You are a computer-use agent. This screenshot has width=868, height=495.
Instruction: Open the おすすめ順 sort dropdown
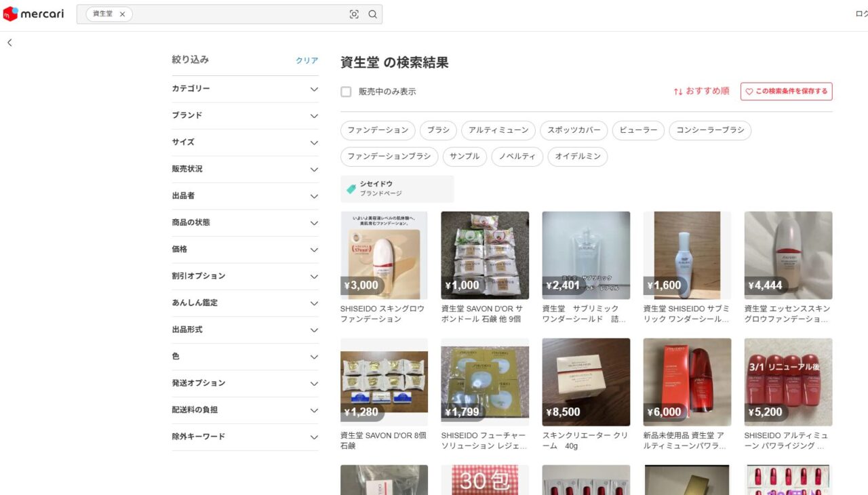(701, 91)
